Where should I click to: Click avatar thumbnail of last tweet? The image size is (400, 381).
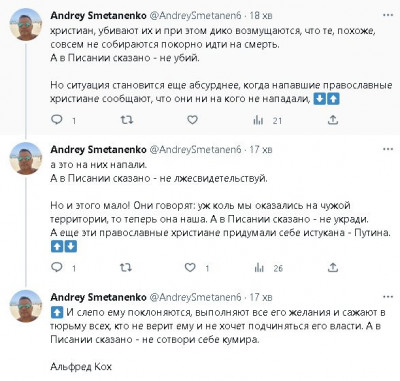[x=26, y=306]
